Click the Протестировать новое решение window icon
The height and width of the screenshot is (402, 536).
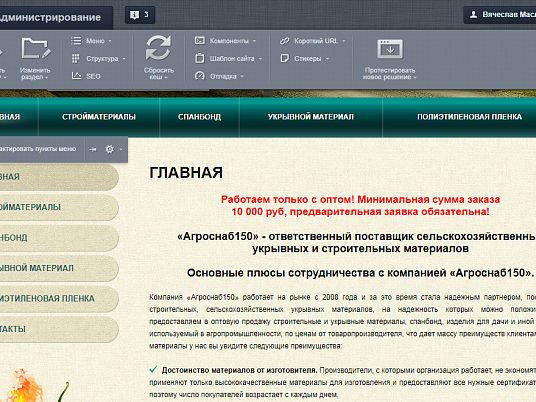click(x=390, y=49)
